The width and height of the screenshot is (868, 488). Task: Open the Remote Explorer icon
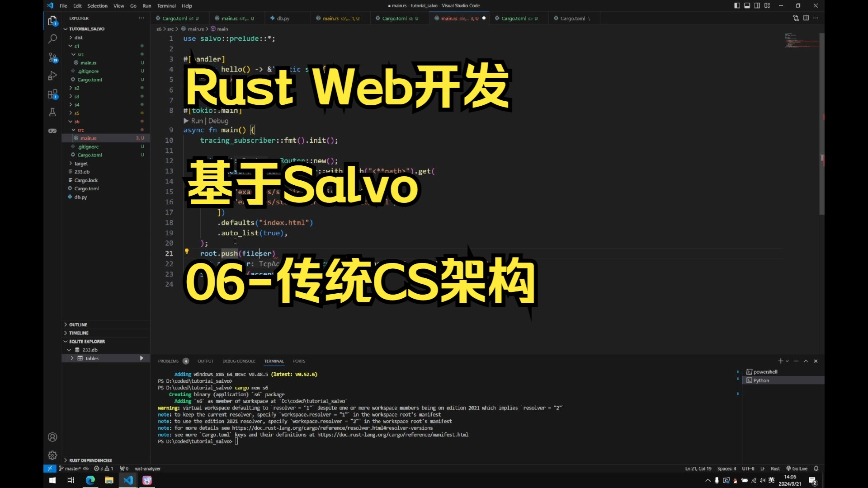(52, 131)
